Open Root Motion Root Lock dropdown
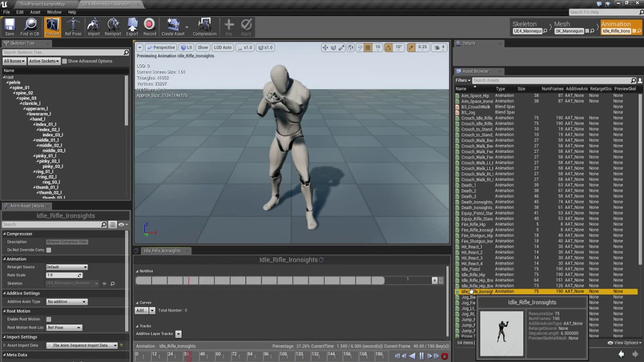Screen dimensions: 644x362 (x=63, y=328)
